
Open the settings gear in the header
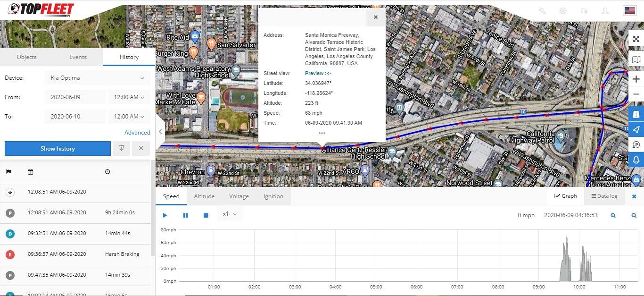point(563,11)
